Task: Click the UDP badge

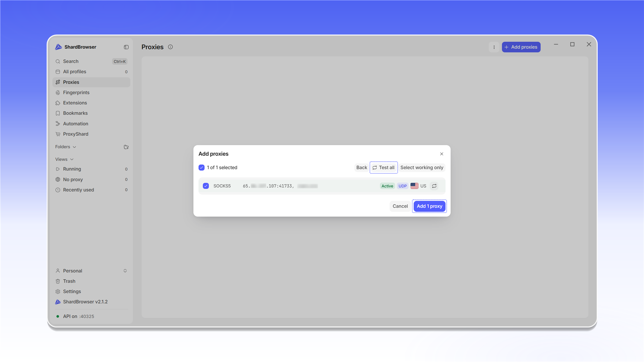Action: pyautogui.click(x=402, y=186)
